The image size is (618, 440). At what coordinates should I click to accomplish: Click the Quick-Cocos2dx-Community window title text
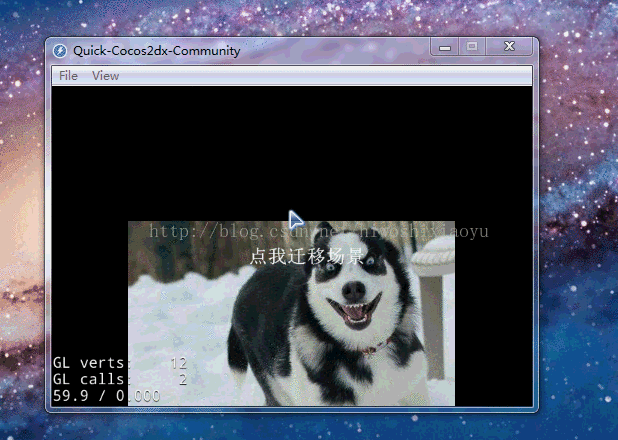pyautogui.click(x=156, y=51)
